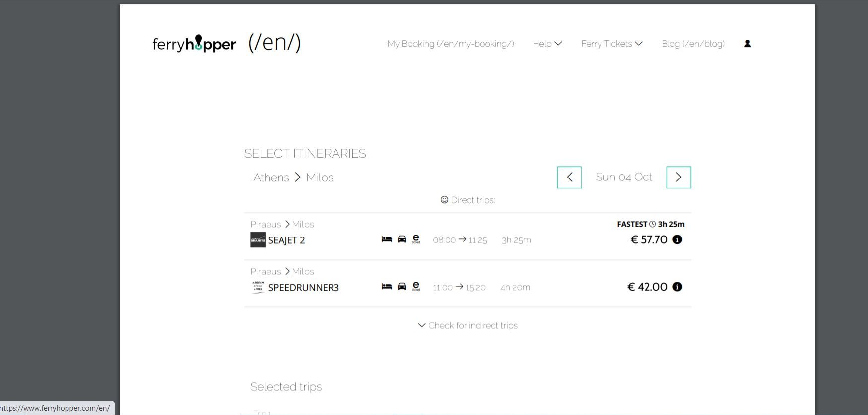Click the Sun 04 Oct date label

[x=623, y=177]
